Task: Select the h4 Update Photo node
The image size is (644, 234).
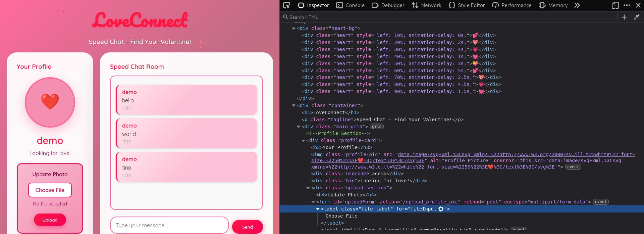Action: (x=346, y=195)
